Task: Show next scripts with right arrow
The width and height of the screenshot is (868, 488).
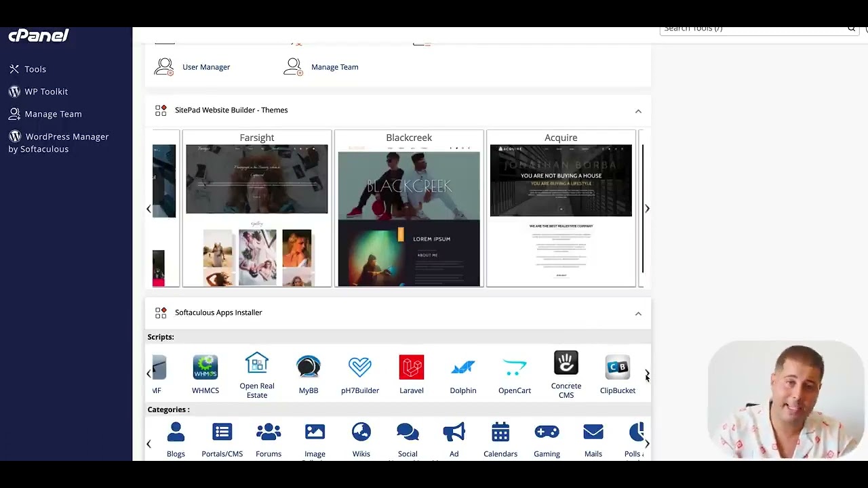Action: pyautogui.click(x=647, y=373)
